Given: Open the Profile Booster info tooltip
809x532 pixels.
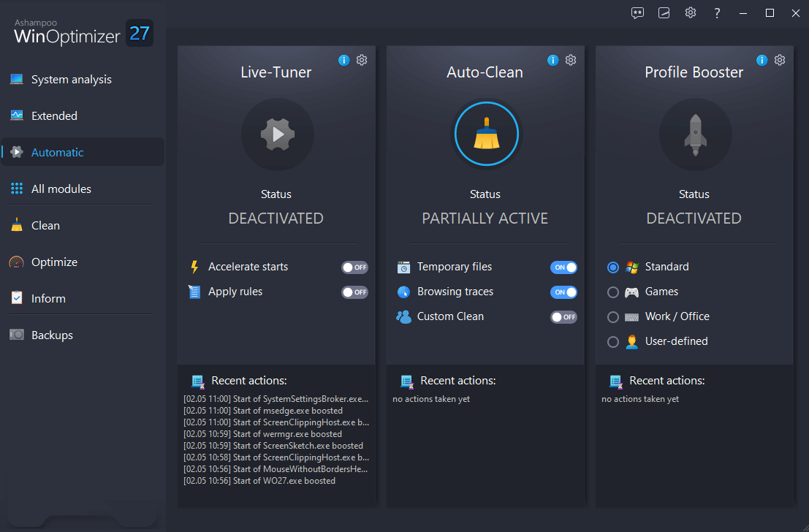Looking at the screenshot, I should (x=761, y=60).
